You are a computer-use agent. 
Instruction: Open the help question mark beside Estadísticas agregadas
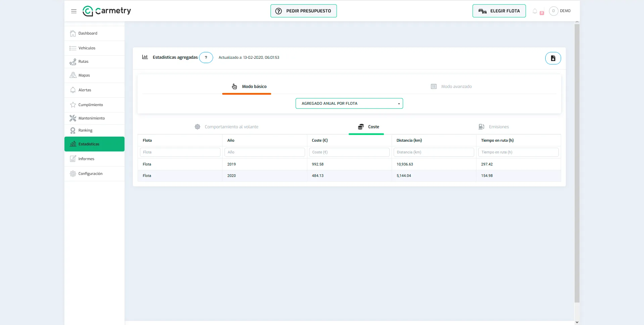click(206, 57)
